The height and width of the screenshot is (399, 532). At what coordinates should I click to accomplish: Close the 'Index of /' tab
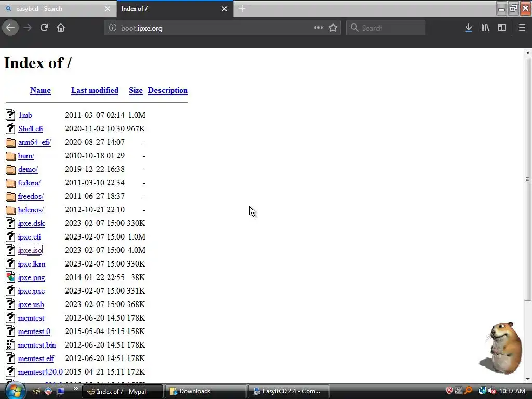pyautogui.click(x=224, y=9)
